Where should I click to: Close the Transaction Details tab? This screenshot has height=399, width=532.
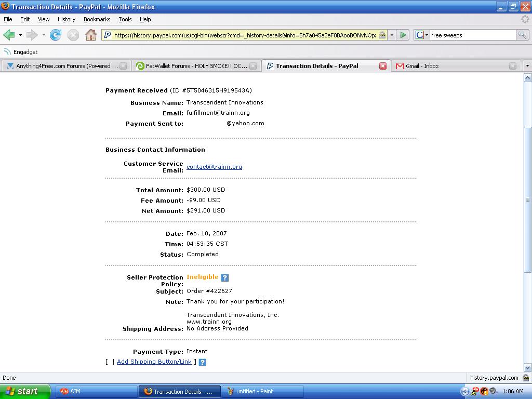[x=383, y=66]
